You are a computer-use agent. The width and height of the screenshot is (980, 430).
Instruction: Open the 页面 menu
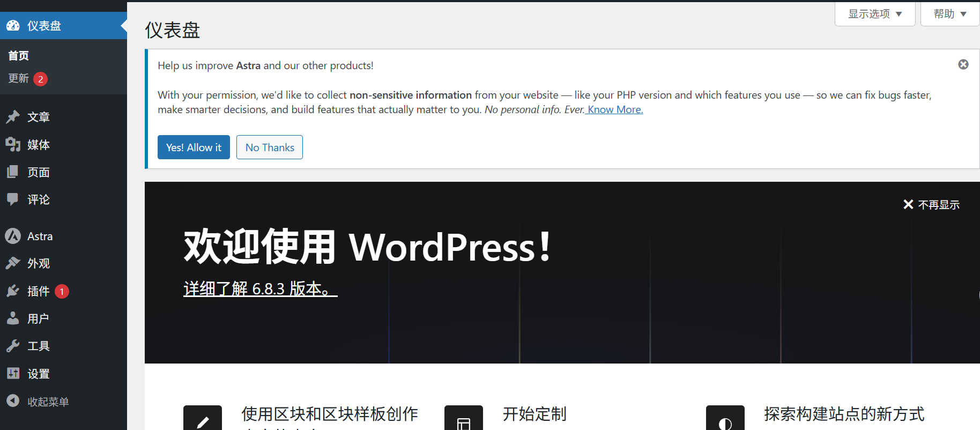pyautogui.click(x=63, y=172)
